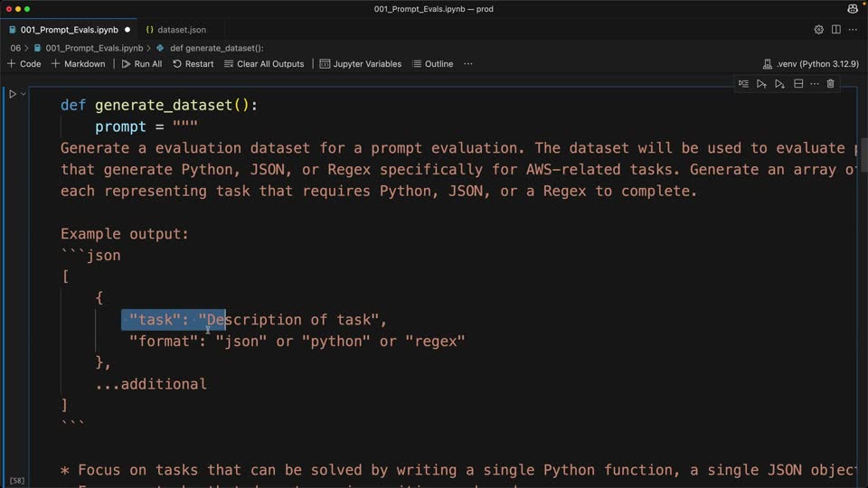Viewport: 868px width, 488px height.
Task: Open Copilot icon in title bar
Action: (x=853, y=9)
